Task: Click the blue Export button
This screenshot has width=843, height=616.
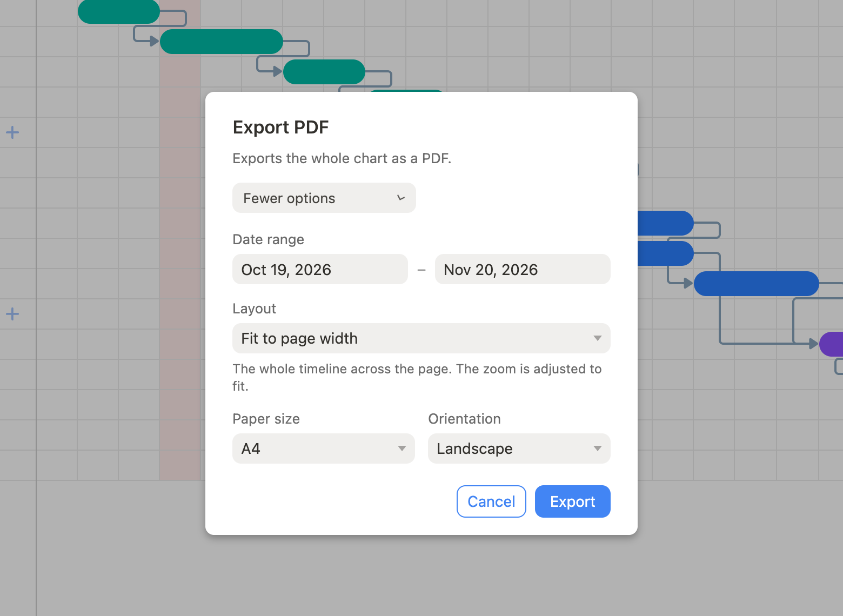Action: pos(573,501)
